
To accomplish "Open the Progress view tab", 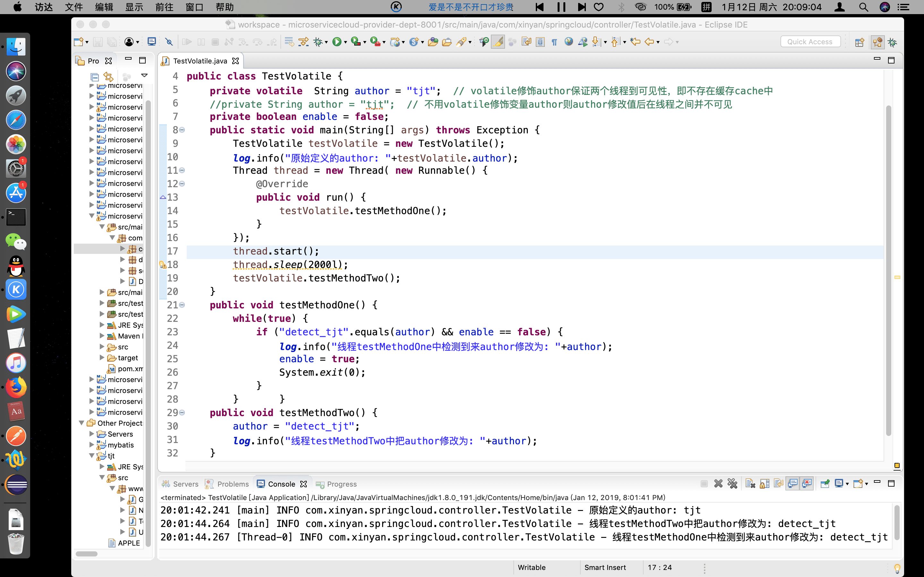I will 341,484.
